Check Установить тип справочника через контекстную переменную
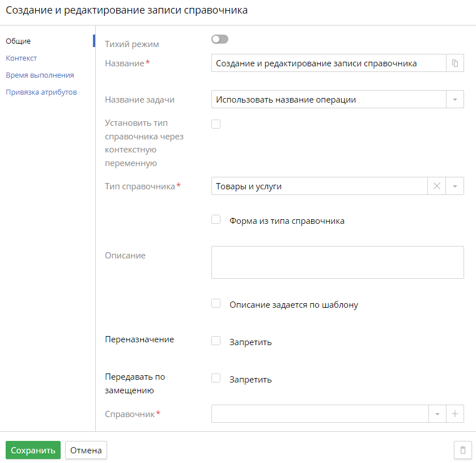 point(216,124)
